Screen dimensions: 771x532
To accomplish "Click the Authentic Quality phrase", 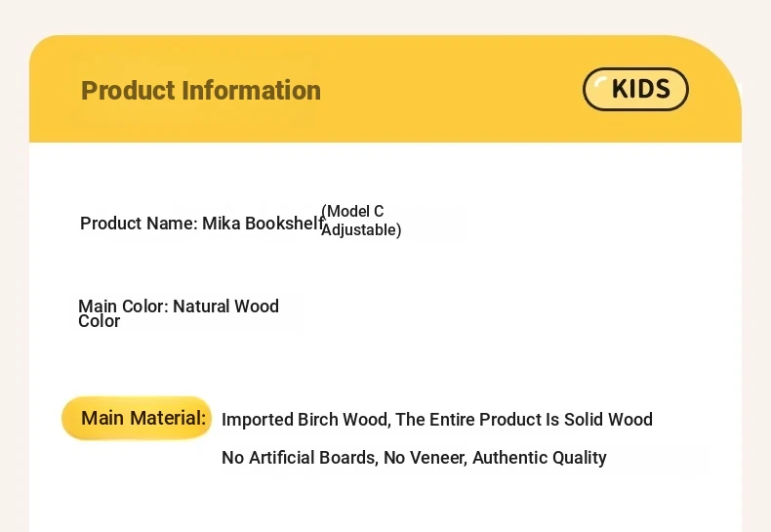I will coord(540,458).
